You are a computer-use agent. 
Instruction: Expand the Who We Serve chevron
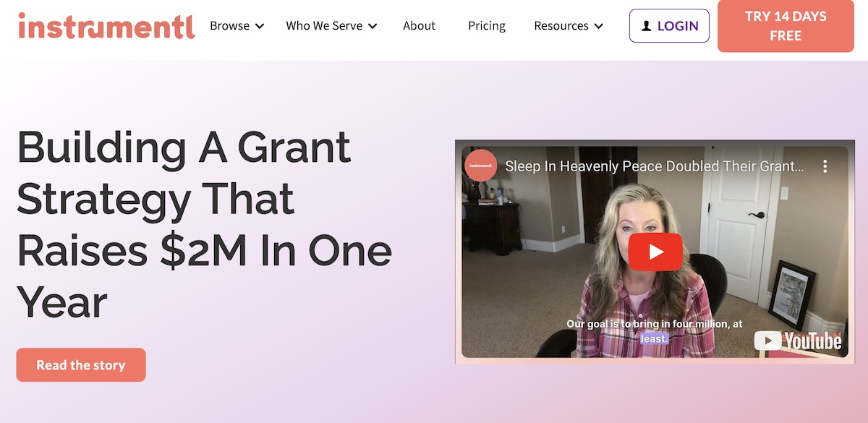click(x=373, y=27)
